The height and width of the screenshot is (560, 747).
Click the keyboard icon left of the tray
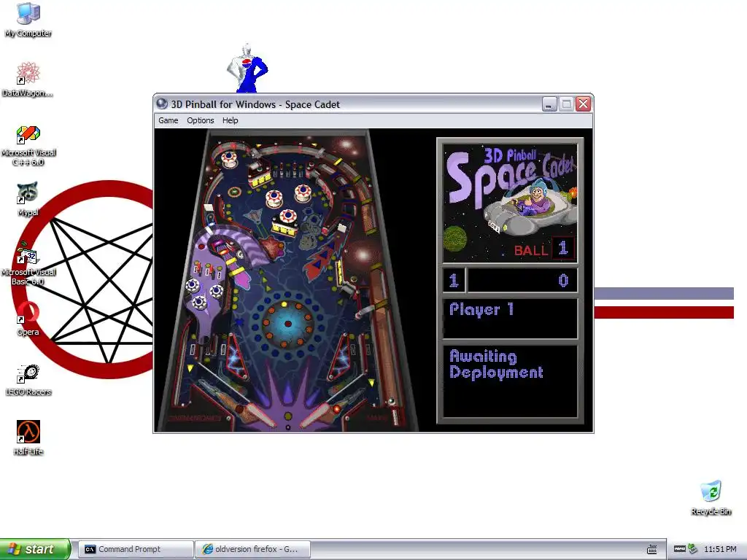point(651,549)
